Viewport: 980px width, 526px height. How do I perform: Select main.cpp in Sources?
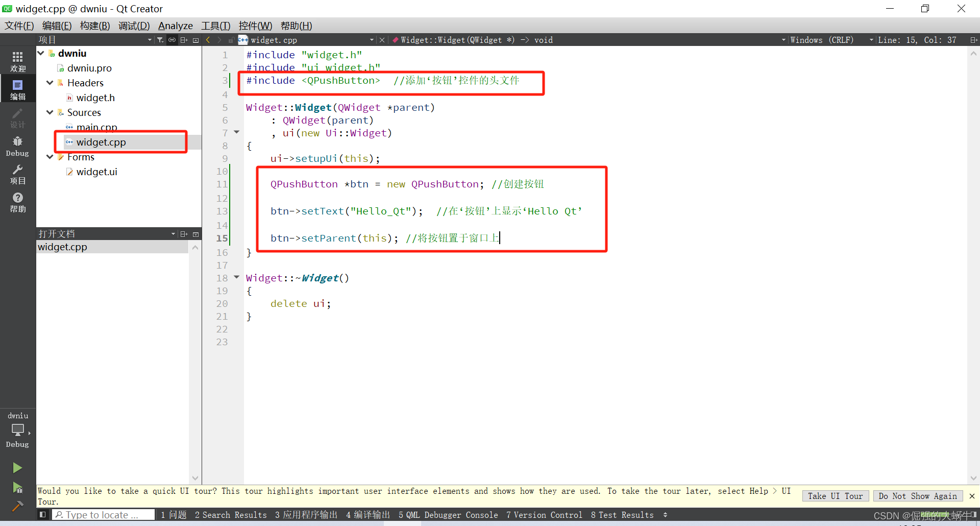click(x=96, y=127)
